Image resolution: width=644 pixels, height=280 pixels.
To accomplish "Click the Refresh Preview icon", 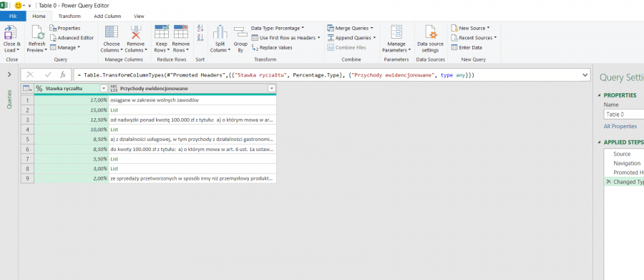I will click(38, 32).
